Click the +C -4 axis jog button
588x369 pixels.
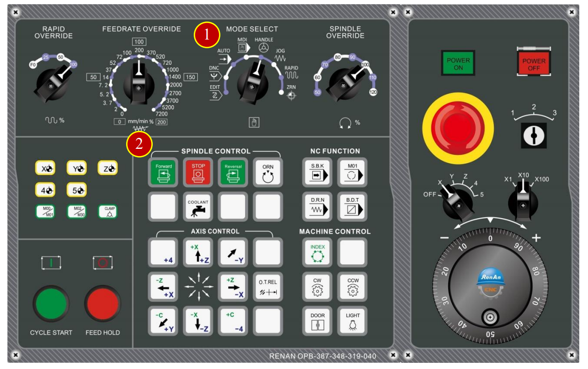233,321
